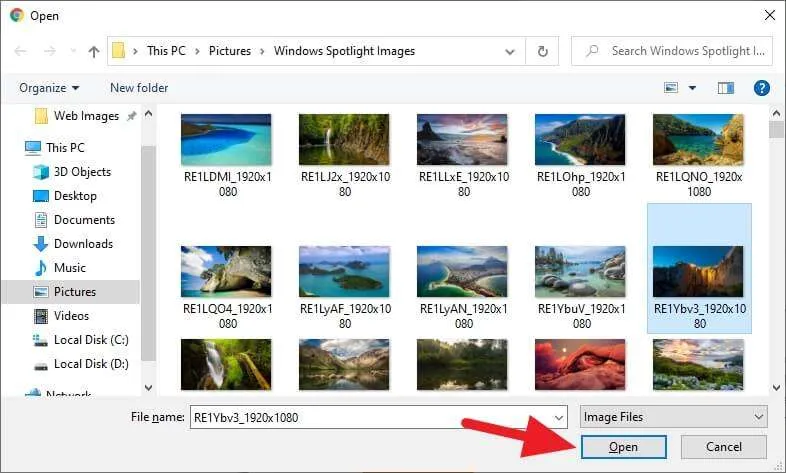Show the preview pane
Image resolution: width=786 pixels, height=473 pixels.
[725, 88]
